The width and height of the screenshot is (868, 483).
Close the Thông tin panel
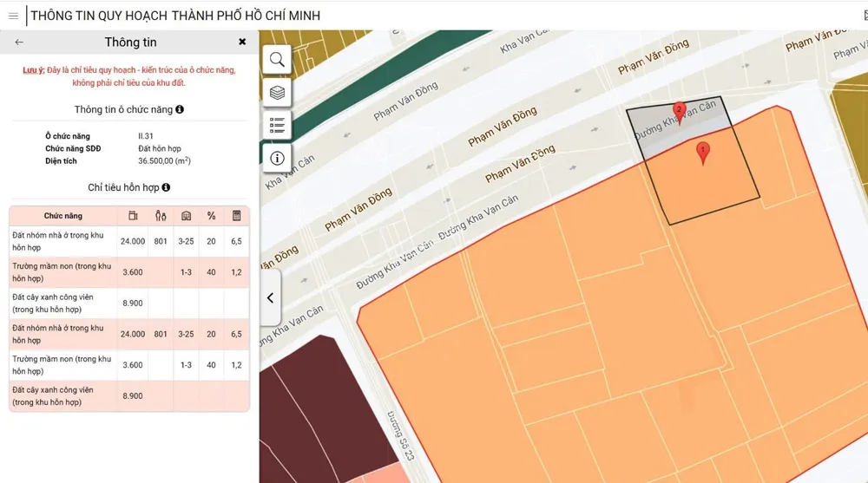tap(242, 42)
